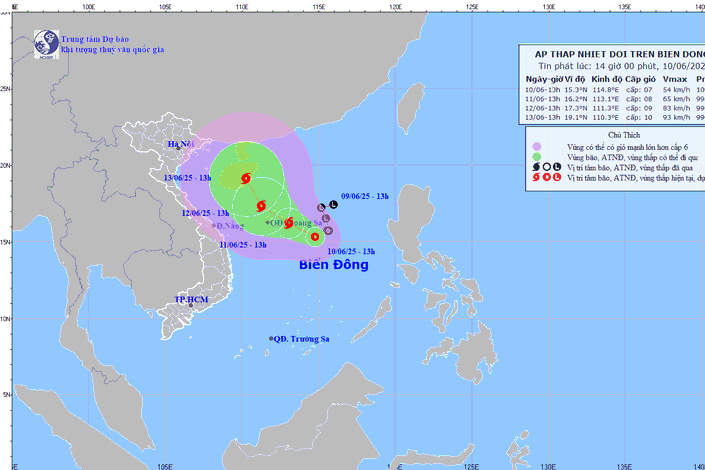The image size is (705, 470).
Task: Click the red storm symbol near Hoàng Sa
Action: click(289, 223)
